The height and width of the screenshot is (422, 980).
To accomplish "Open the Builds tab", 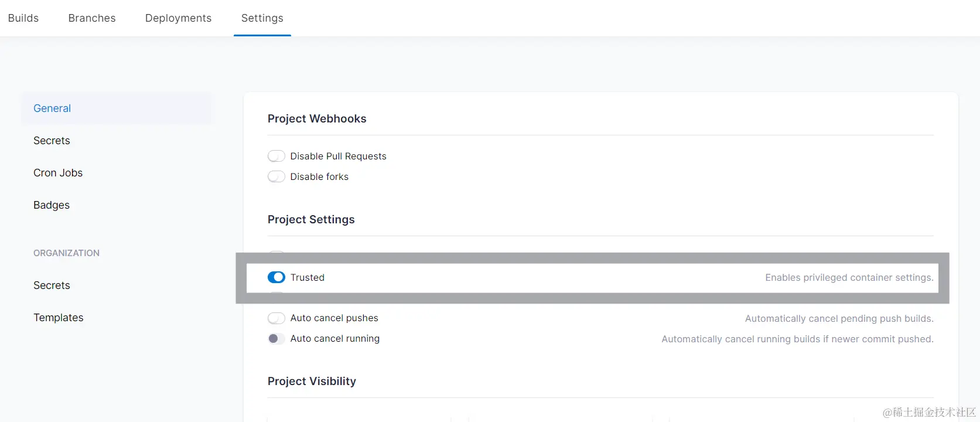I will [23, 18].
